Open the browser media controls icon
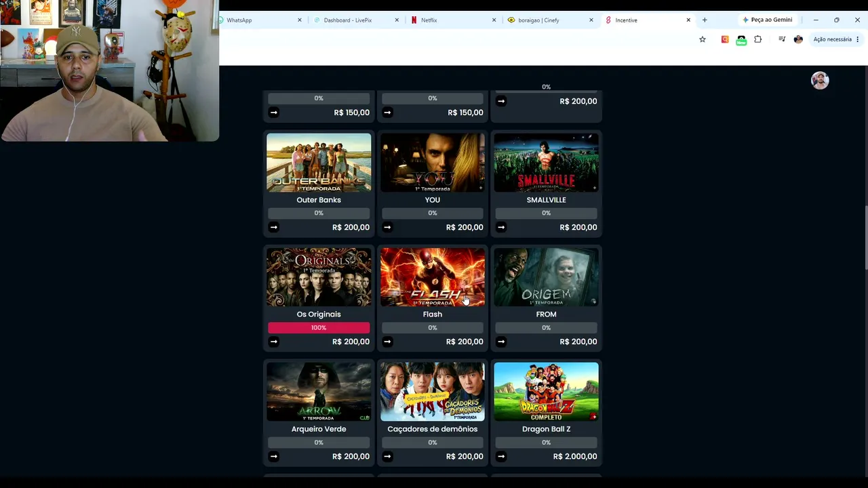The image size is (868, 488). point(782,39)
